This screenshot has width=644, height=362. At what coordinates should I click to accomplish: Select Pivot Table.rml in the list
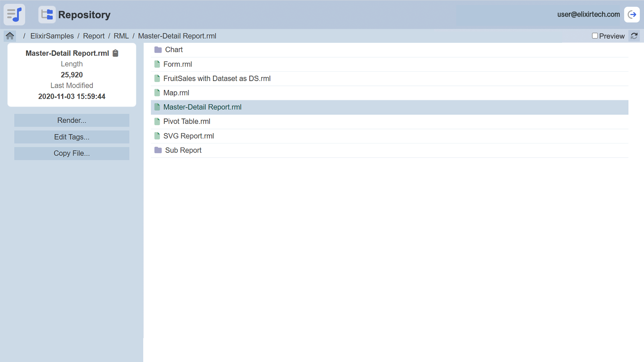(x=186, y=122)
